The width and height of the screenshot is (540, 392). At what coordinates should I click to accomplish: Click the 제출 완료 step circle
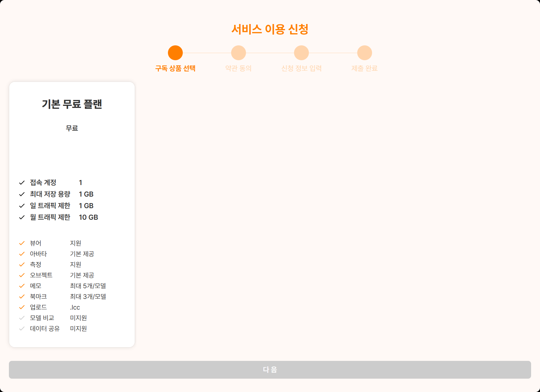pos(365,53)
